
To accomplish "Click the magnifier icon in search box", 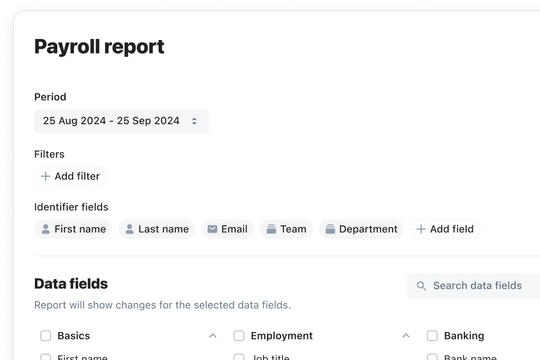I will pyautogui.click(x=421, y=286).
